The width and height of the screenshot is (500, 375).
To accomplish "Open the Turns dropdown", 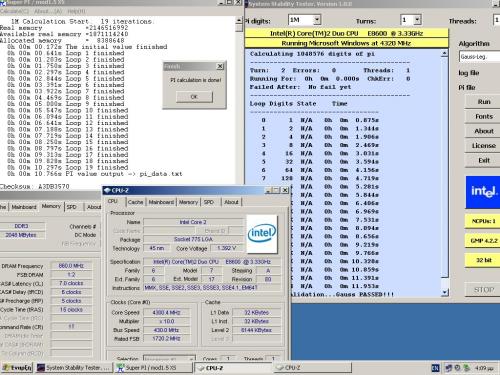I will tap(417, 20).
